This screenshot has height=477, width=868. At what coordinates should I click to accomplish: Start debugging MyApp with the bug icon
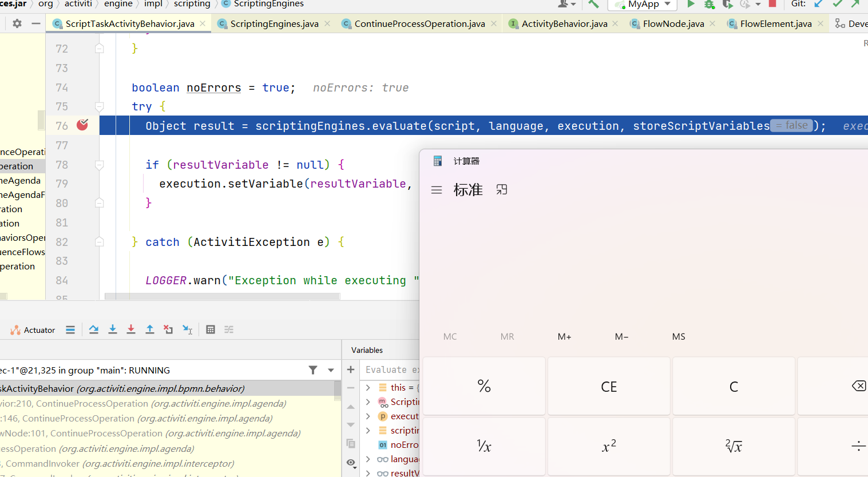[x=710, y=4]
